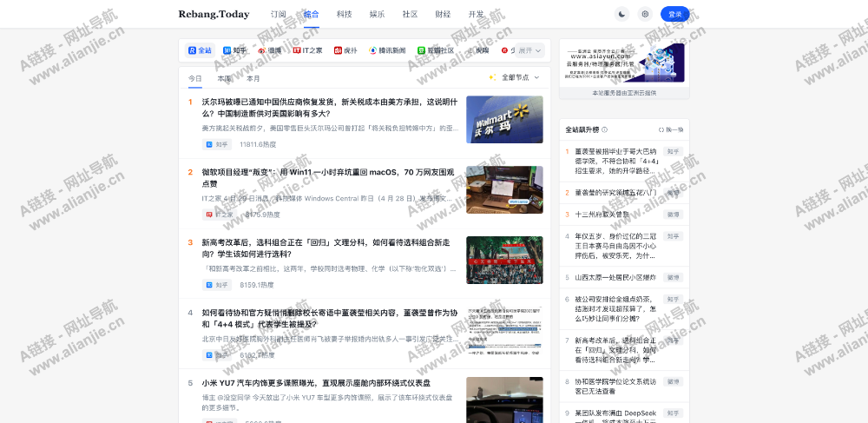Viewport: 868px width, 423px height.
Task: Filter by the 虎扑 source
Action: (346, 50)
